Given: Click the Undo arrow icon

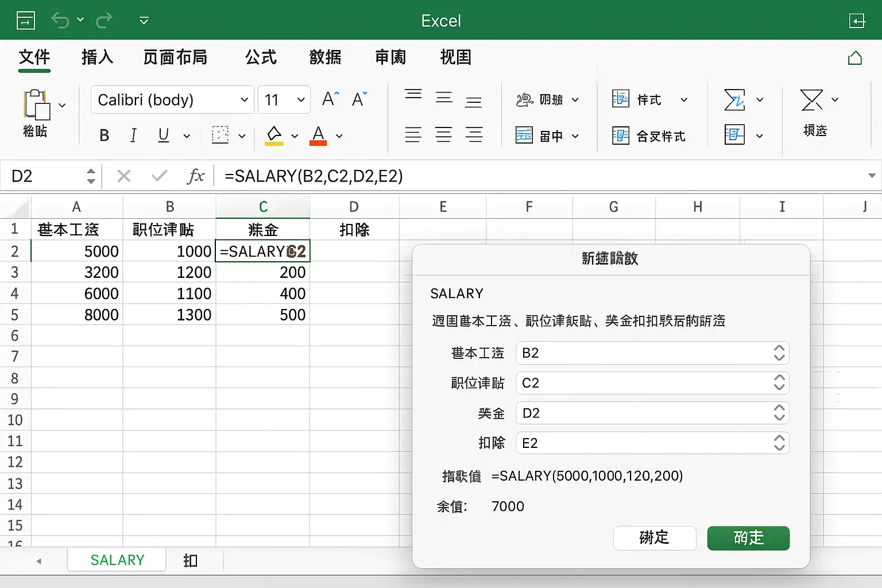Looking at the screenshot, I should (60, 21).
